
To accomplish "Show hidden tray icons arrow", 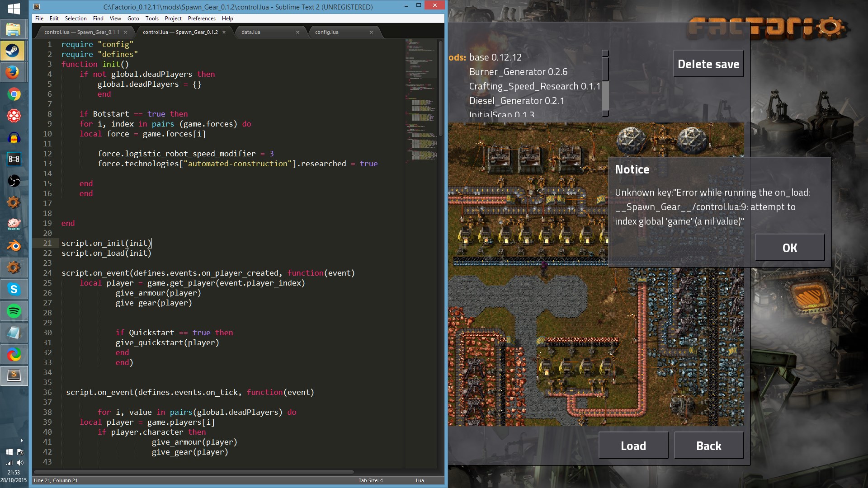I will (x=22, y=441).
